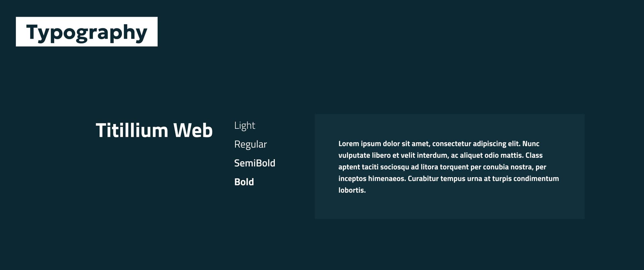Click the word "adipiscing" in the first line
644x270 pixels.
(489, 144)
